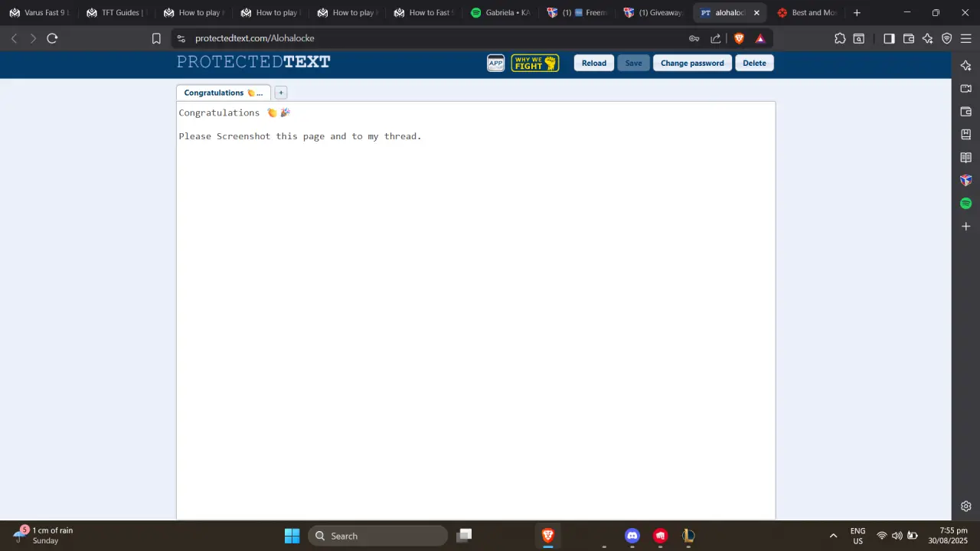Share this page icon
Screen dimensions: 980x551
[716, 38]
